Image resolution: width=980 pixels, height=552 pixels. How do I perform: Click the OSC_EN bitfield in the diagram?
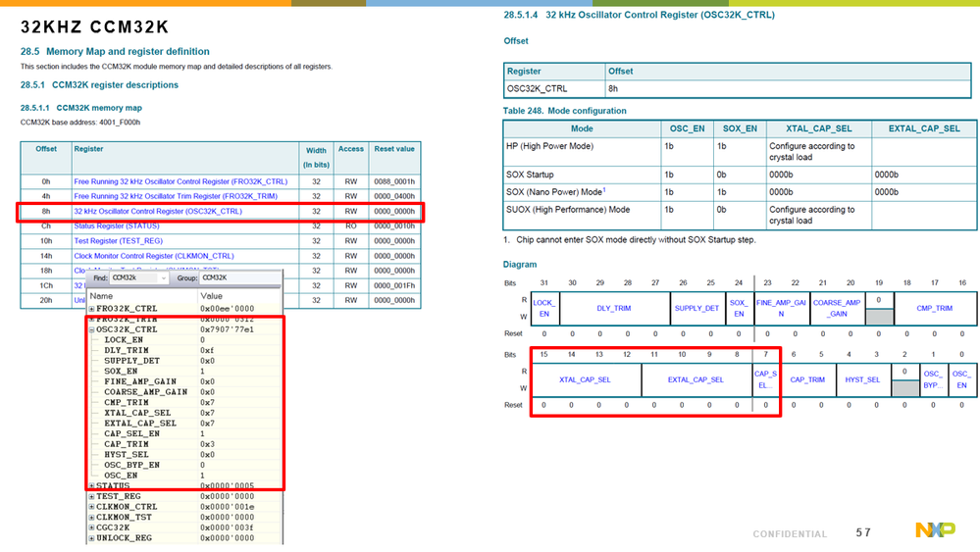[x=961, y=379]
